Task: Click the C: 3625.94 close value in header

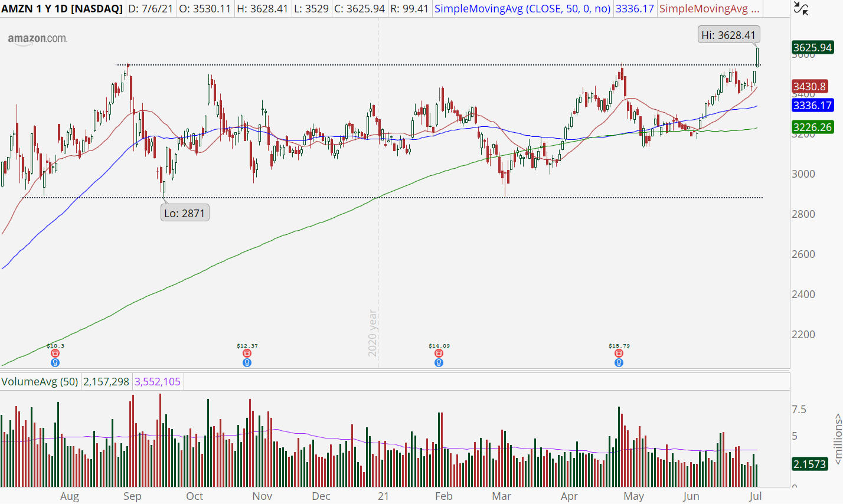Action: [x=359, y=9]
